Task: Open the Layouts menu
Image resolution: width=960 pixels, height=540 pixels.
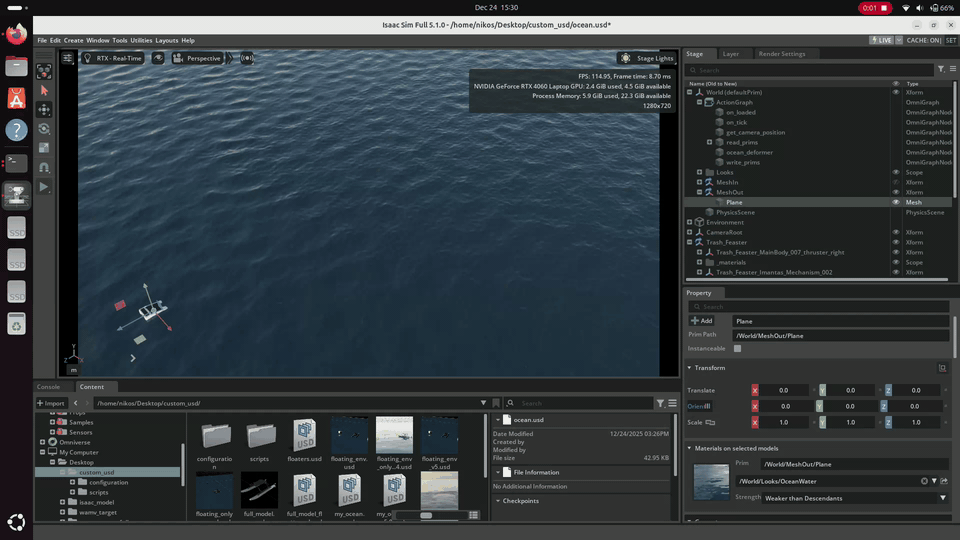Action: [167, 40]
